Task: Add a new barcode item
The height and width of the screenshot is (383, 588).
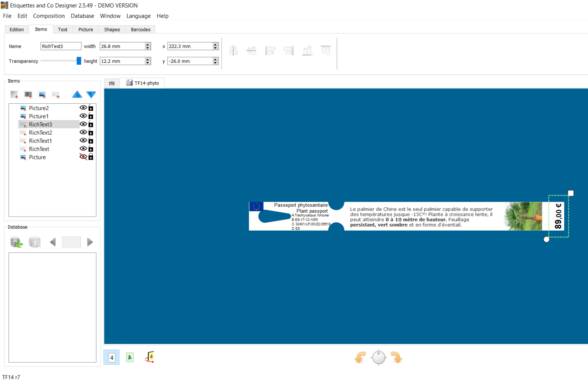Action: (28, 94)
